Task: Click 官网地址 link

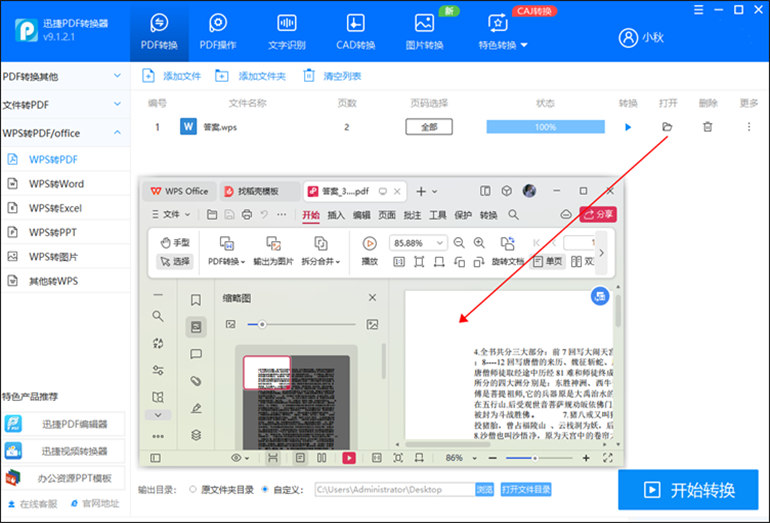Action: click(95, 504)
